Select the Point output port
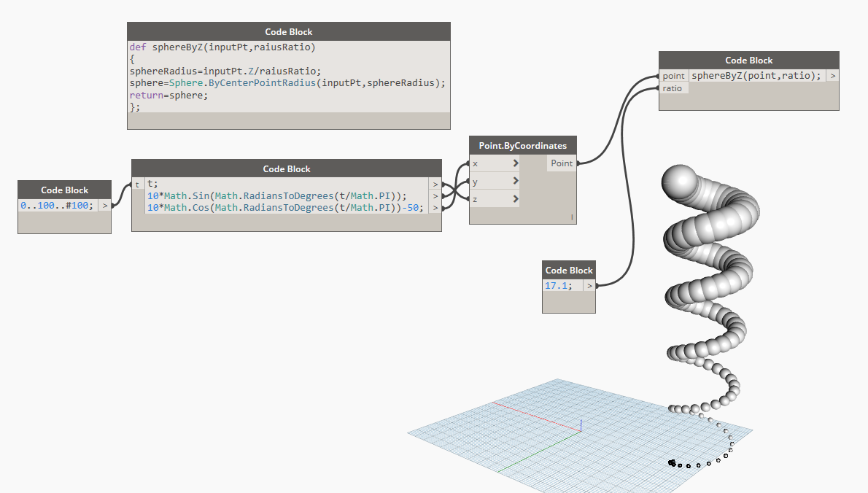The width and height of the screenshot is (868, 493). pos(562,163)
